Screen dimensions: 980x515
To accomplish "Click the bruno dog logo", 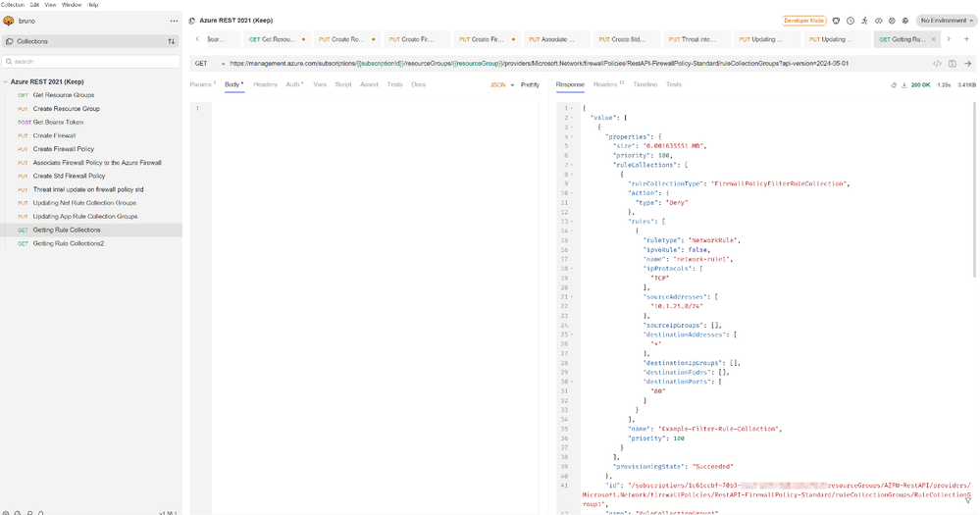I will click(x=9, y=21).
